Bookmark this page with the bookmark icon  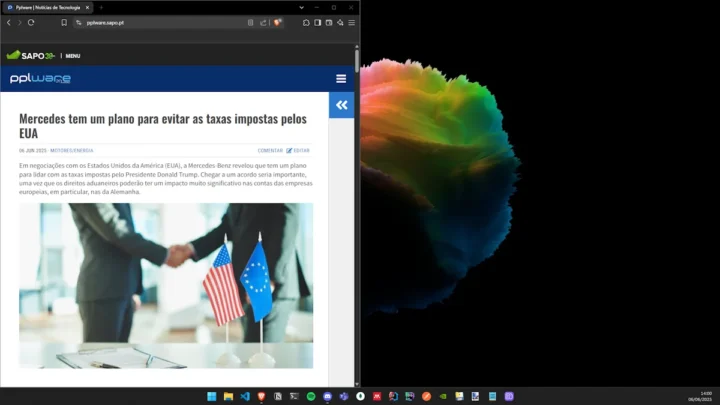tap(64, 22)
